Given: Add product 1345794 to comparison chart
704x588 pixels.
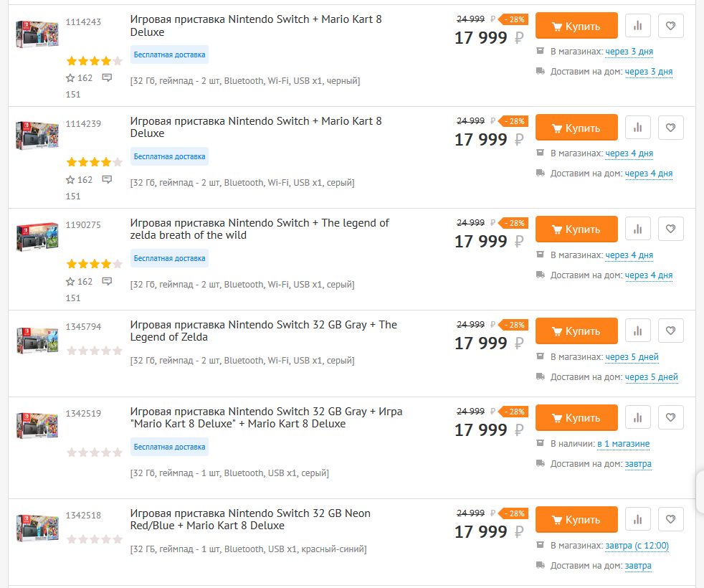Looking at the screenshot, I should coord(637,331).
